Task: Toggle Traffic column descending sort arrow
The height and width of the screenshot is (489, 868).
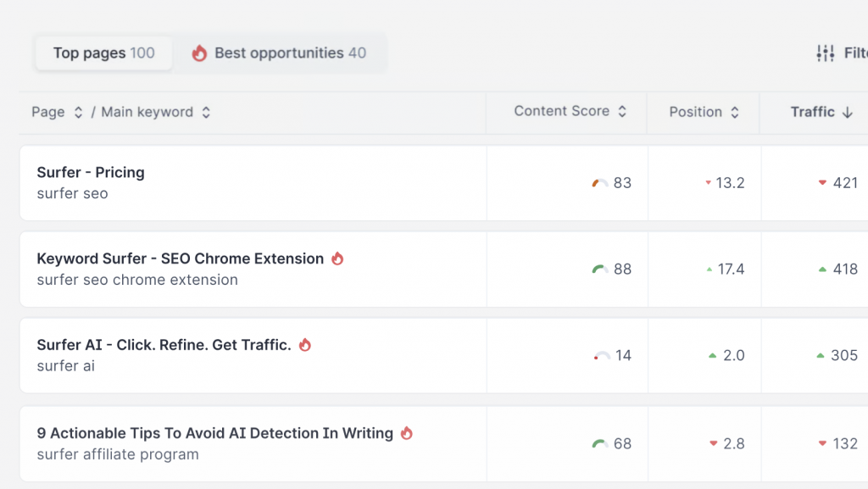Action: 847,113
